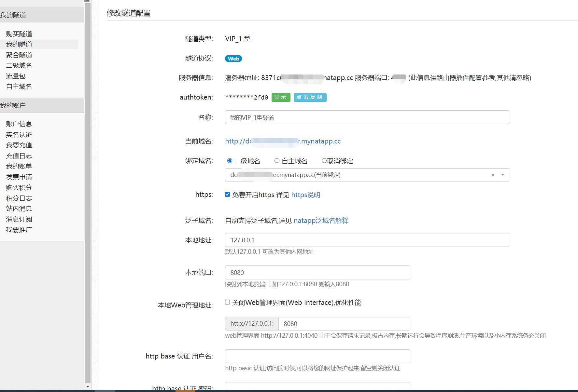Screen dimensions: 578x392
Task: Open 购买隧道 in the sidebar
Action: coord(19,34)
